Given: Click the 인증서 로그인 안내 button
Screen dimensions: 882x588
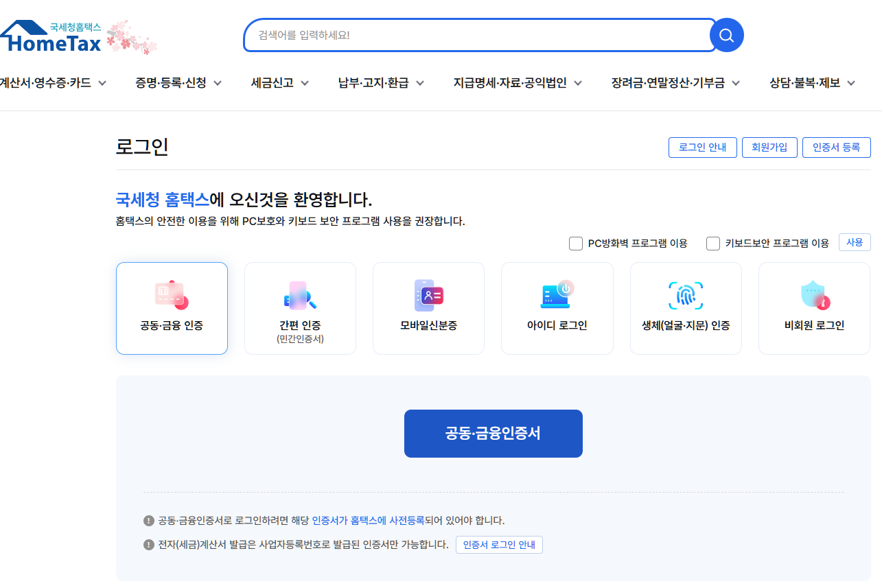Looking at the screenshot, I should tap(499, 544).
